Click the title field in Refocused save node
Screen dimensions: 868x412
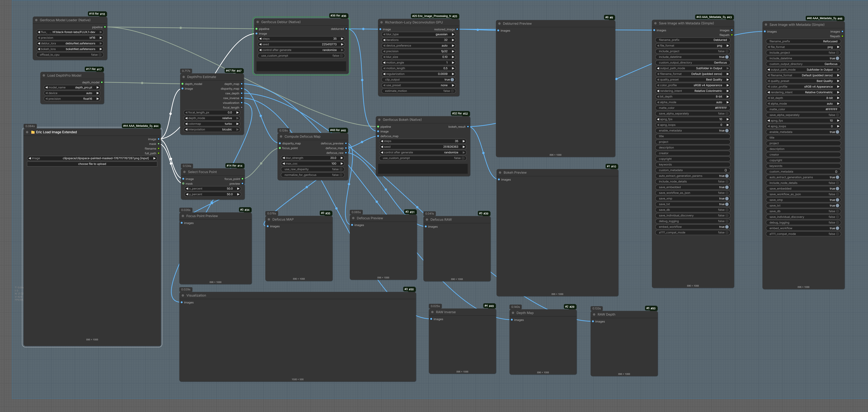pyautogui.click(x=803, y=137)
